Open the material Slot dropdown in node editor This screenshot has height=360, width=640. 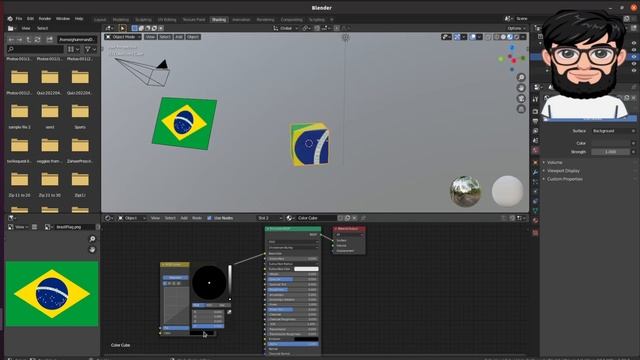[x=269, y=218]
